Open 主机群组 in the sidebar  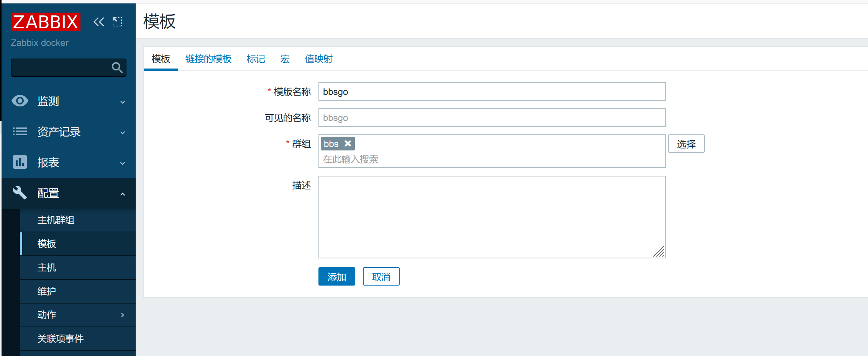click(x=78, y=220)
